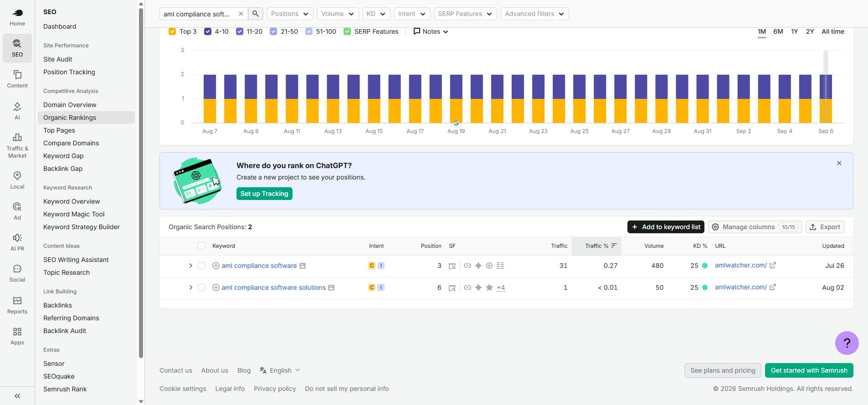The width and height of the screenshot is (868, 405).
Task: Select the All time range
Action: click(832, 31)
